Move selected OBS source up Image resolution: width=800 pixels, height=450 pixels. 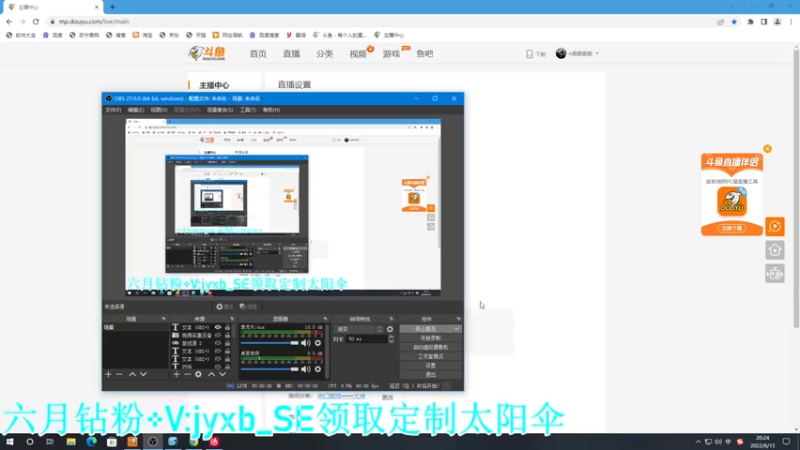211,374
